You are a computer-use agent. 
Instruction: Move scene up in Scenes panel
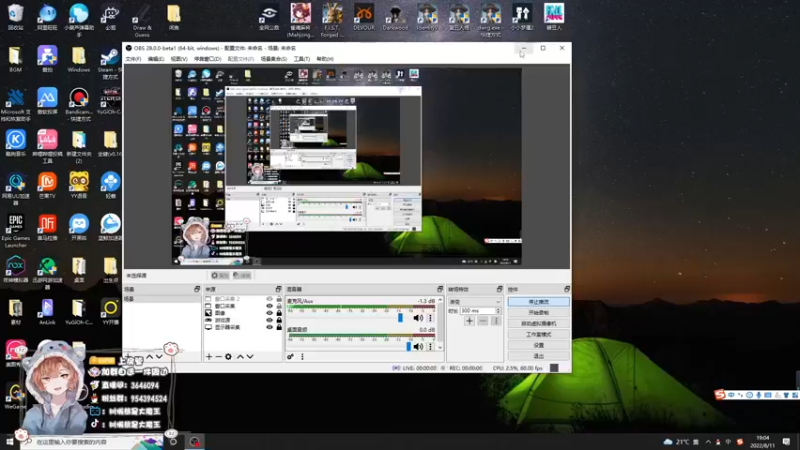[x=149, y=357]
